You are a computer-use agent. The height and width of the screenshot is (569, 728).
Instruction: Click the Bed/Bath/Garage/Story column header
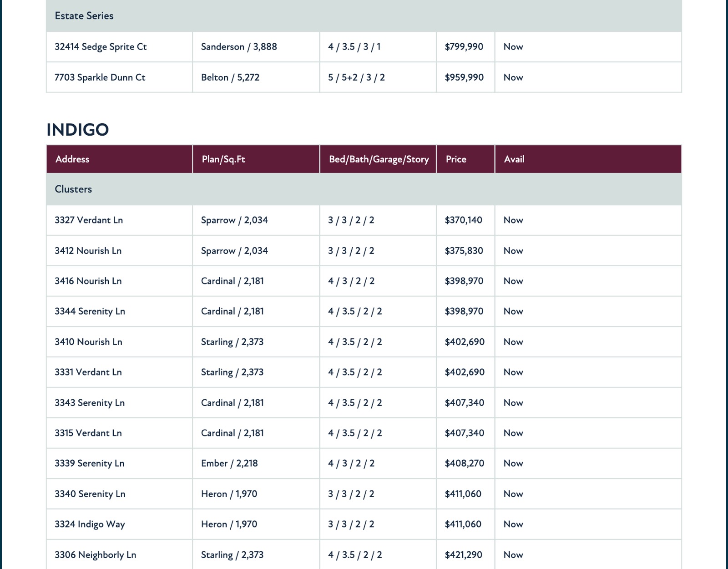click(378, 159)
